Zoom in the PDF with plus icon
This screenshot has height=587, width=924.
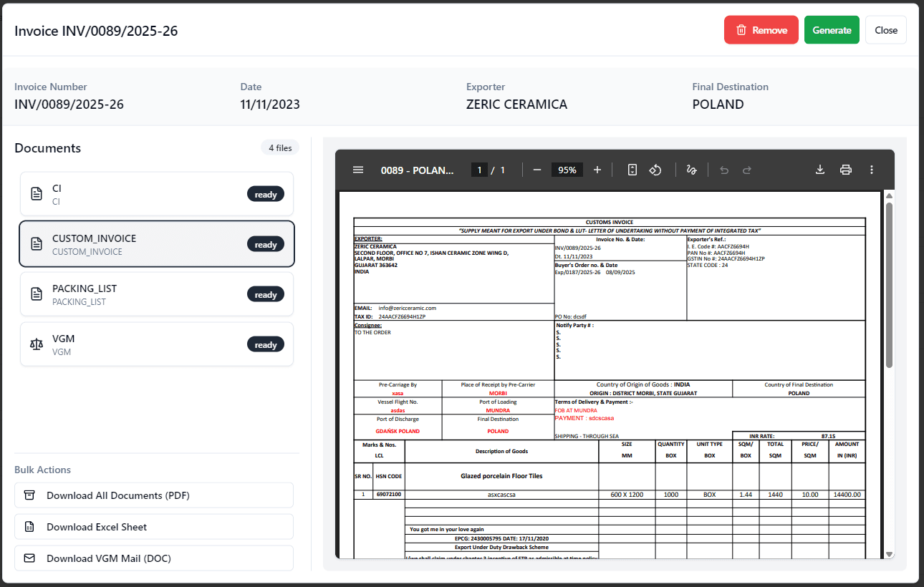click(x=597, y=170)
